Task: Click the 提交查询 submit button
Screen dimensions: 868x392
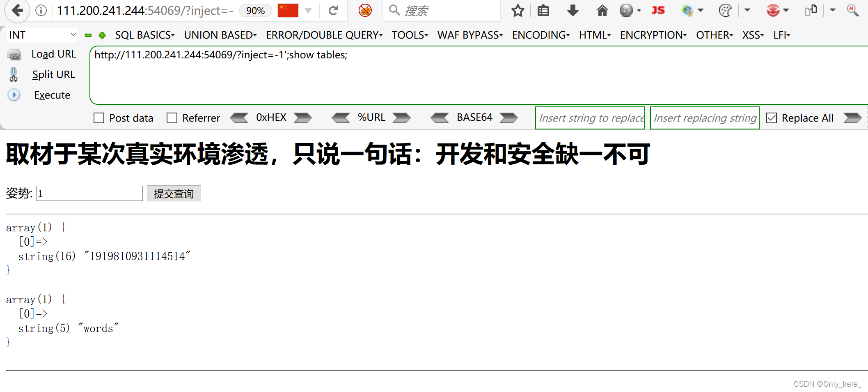Action: [174, 194]
